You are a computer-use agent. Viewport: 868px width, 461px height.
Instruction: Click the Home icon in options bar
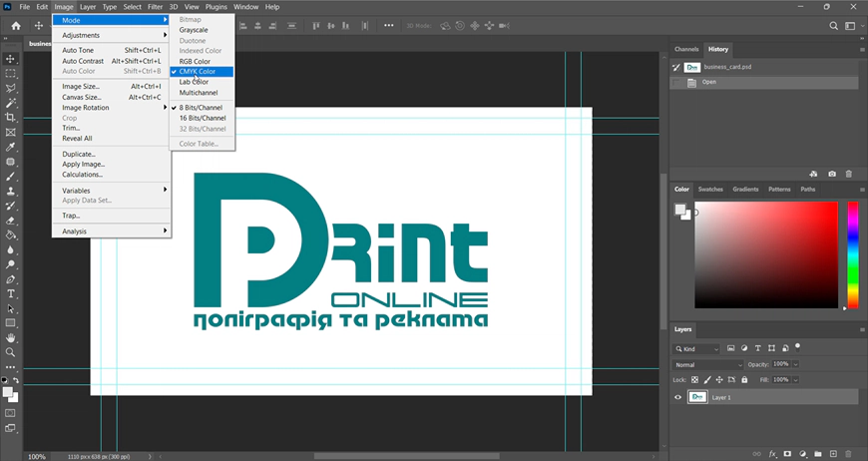click(x=16, y=26)
